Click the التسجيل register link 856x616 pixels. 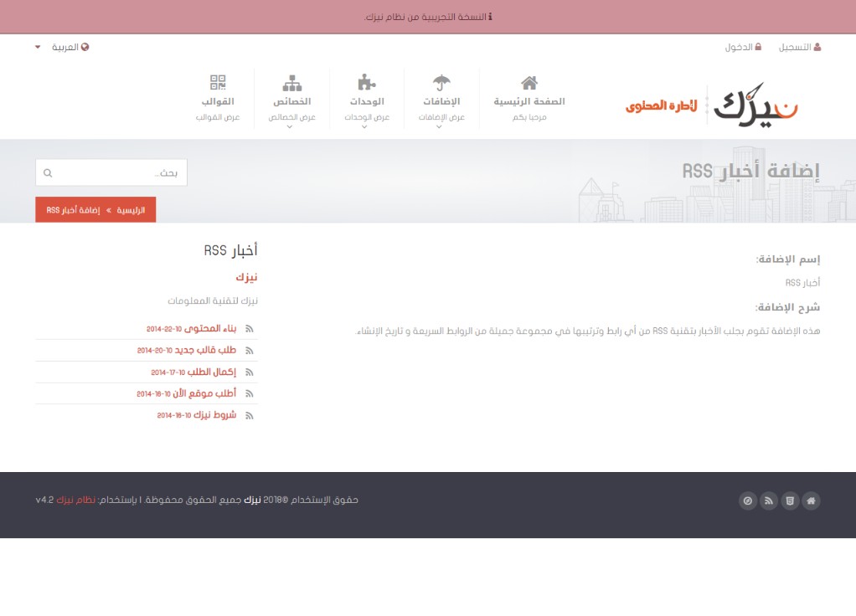pyautogui.click(x=800, y=47)
